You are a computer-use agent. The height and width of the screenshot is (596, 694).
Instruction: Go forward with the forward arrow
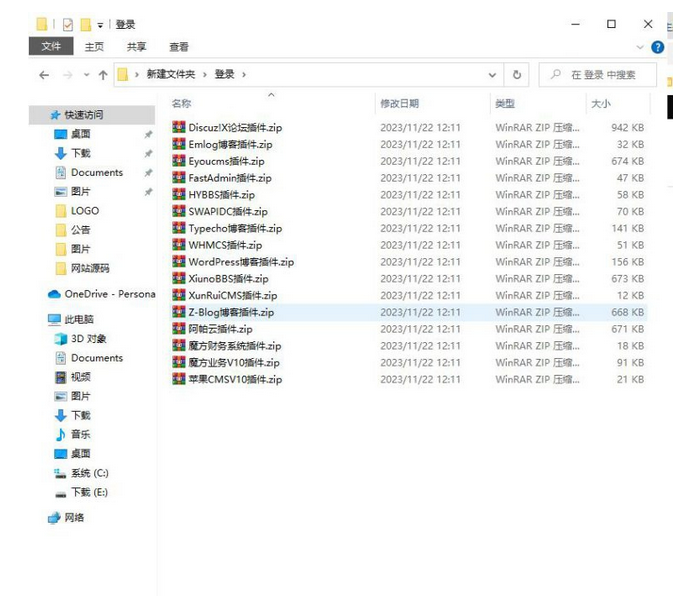click(67, 75)
